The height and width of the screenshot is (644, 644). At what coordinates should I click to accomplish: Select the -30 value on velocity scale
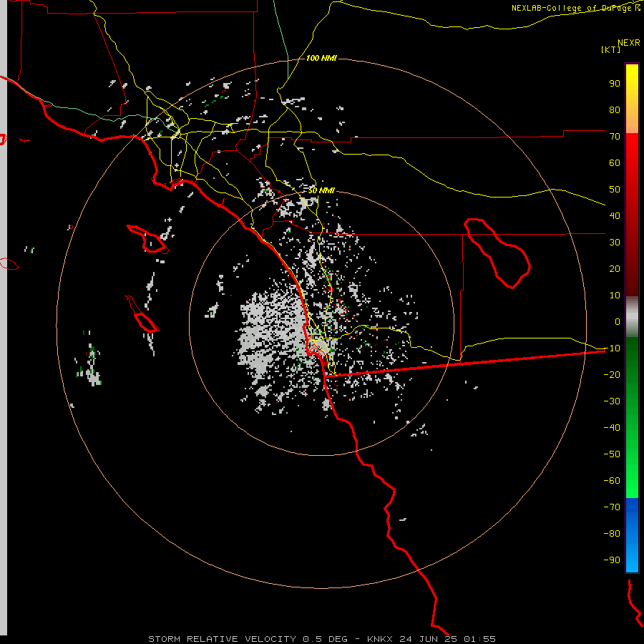pos(612,401)
